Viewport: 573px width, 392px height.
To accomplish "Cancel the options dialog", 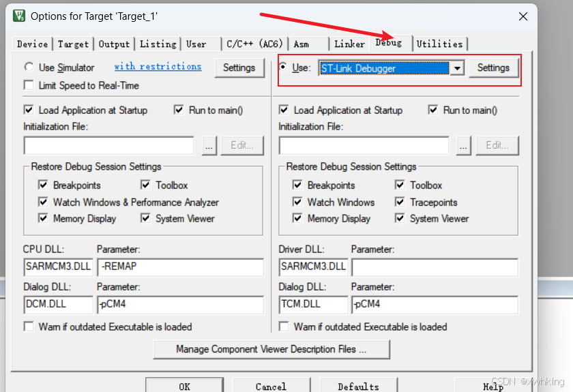I will click(x=271, y=386).
